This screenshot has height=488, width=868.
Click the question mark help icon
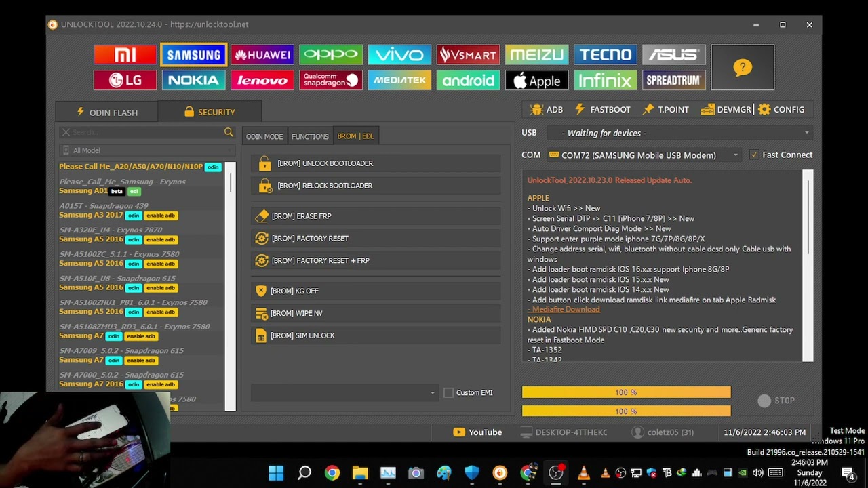pos(743,67)
